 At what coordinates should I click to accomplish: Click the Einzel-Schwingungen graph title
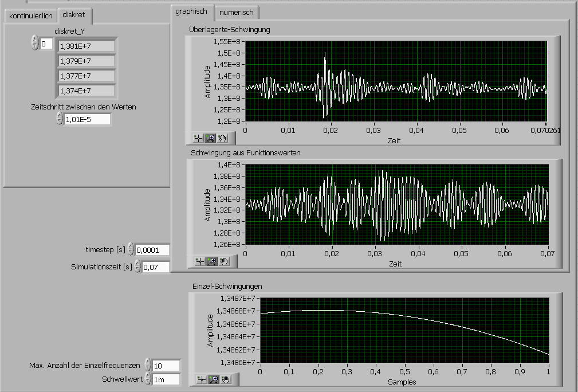[227, 286]
